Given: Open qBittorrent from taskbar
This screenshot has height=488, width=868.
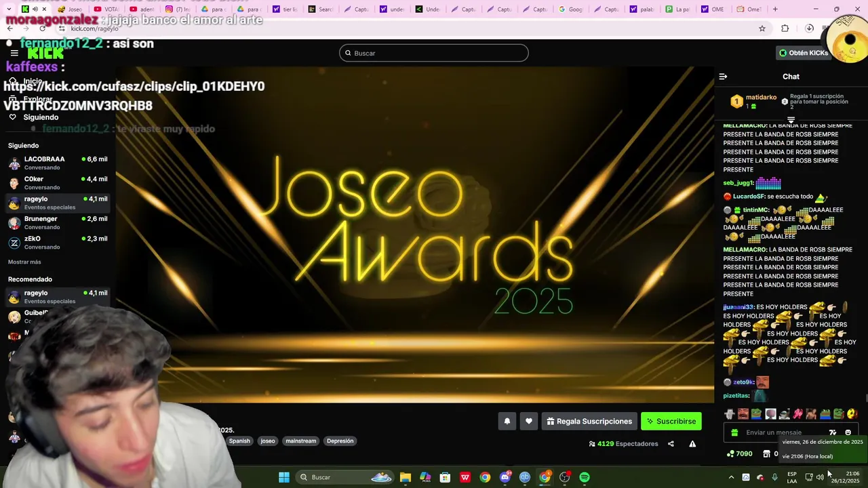Looking at the screenshot, I should tap(524, 477).
